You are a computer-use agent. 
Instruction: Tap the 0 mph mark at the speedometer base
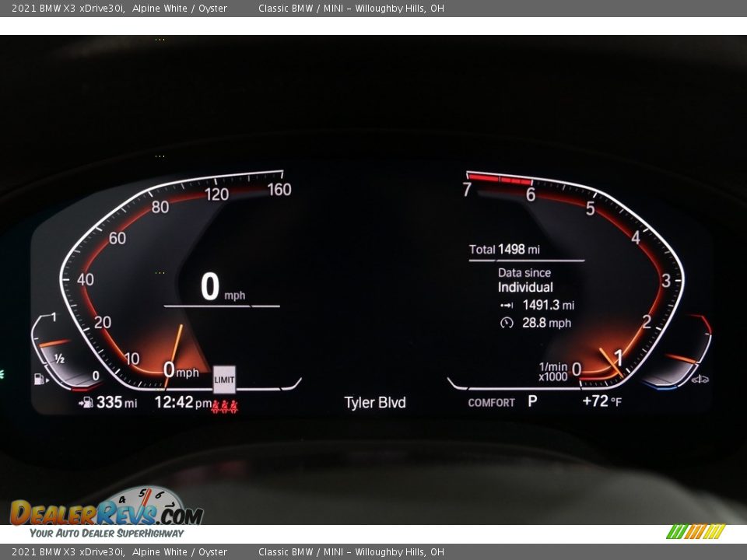coord(181,370)
